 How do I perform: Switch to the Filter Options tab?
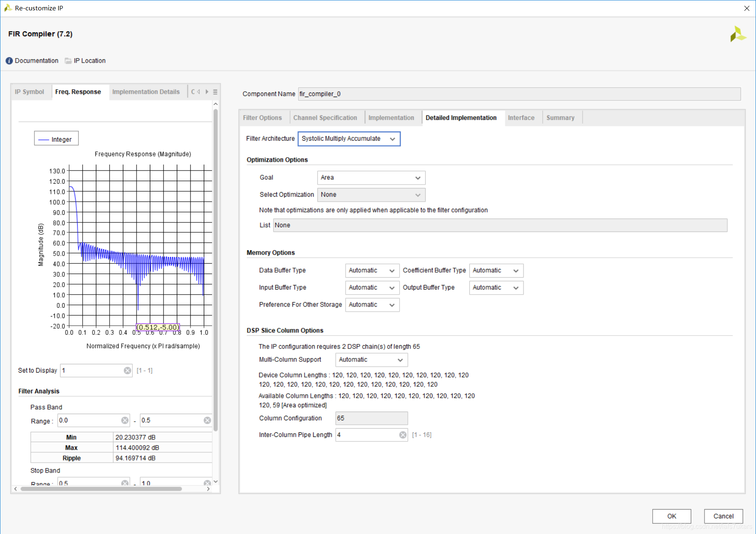tap(262, 118)
